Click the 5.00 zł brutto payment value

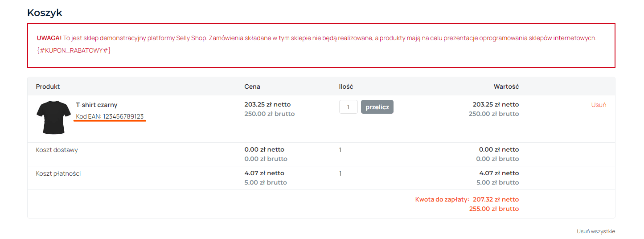click(497, 182)
